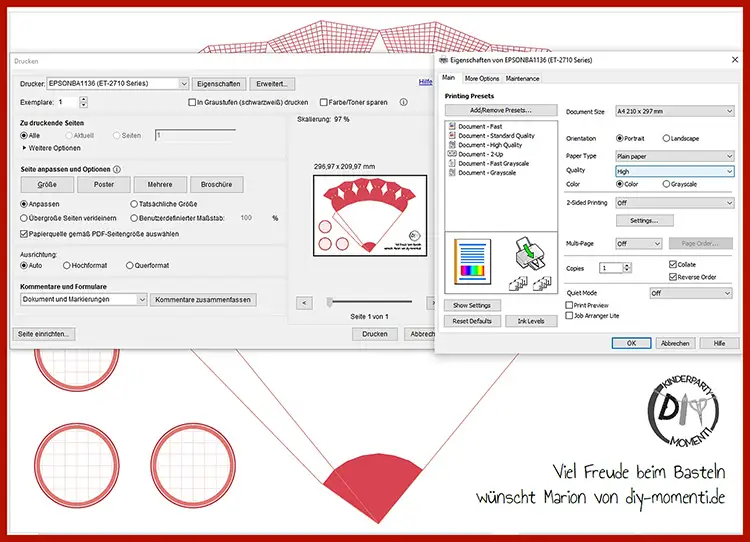Viewport: 750px width, 542px height.
Task: Click the Ink Levels button
Action: point(531,321)
